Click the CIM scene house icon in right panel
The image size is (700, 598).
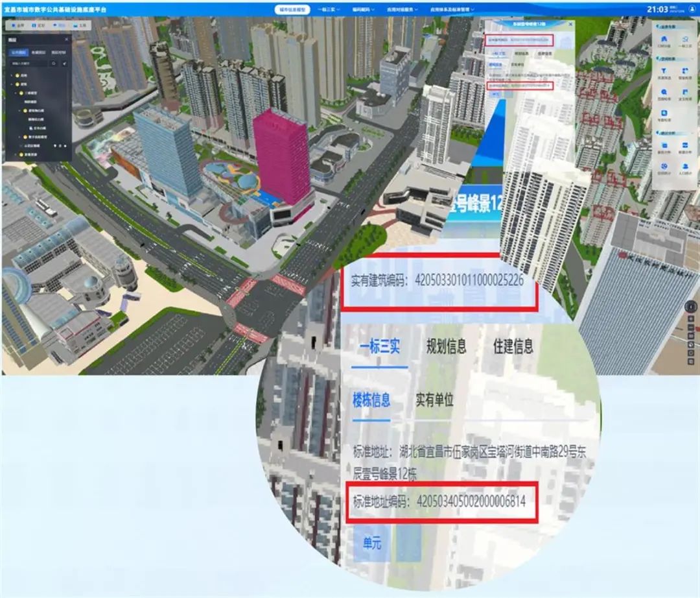coord(663,39)
